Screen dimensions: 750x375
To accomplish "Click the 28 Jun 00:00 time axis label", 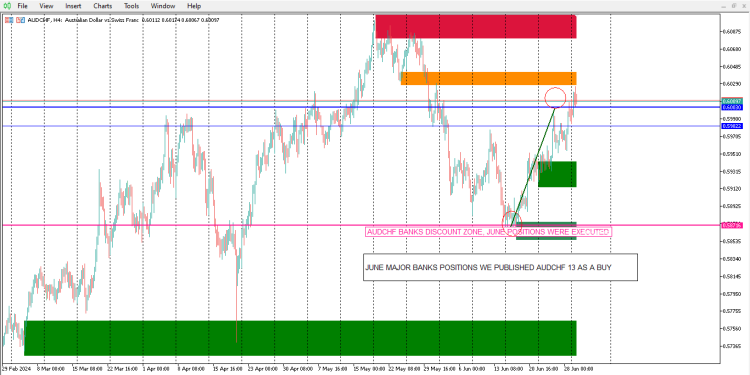I will [578, 369].
